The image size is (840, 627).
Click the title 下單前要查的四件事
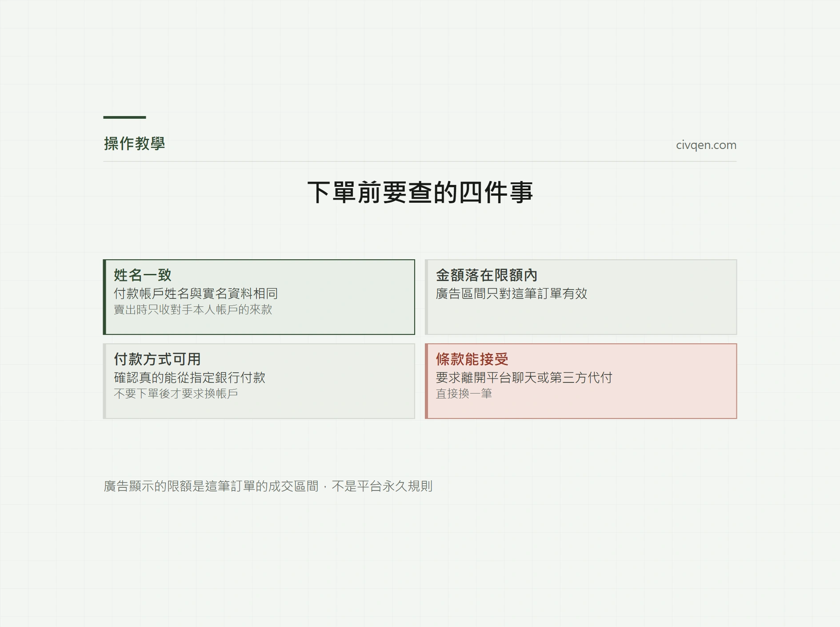coord(420,193)
